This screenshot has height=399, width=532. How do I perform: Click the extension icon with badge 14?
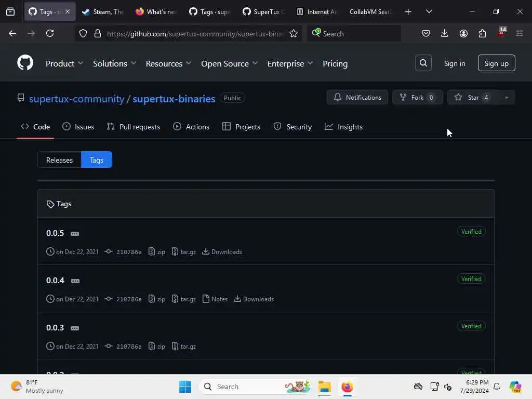[x=501, y=33]
